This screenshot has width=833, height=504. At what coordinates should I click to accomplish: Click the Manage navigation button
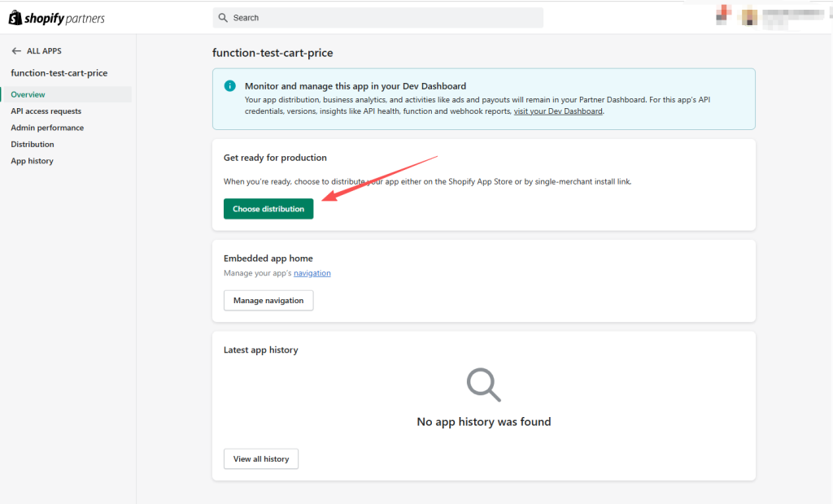[268, 301]
